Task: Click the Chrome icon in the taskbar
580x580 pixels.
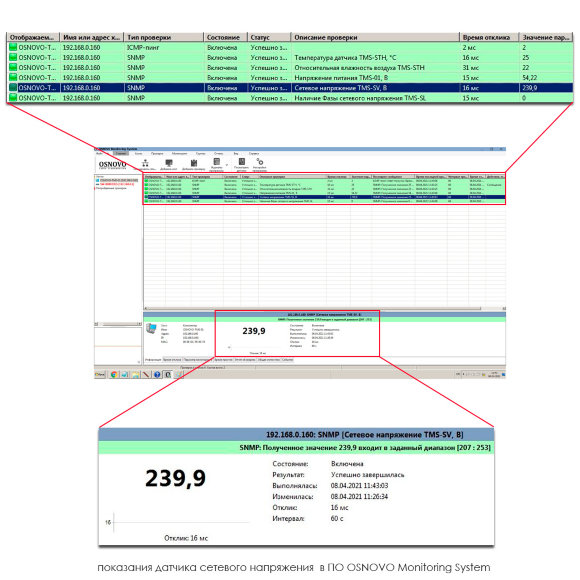Action: coord(114,374)
